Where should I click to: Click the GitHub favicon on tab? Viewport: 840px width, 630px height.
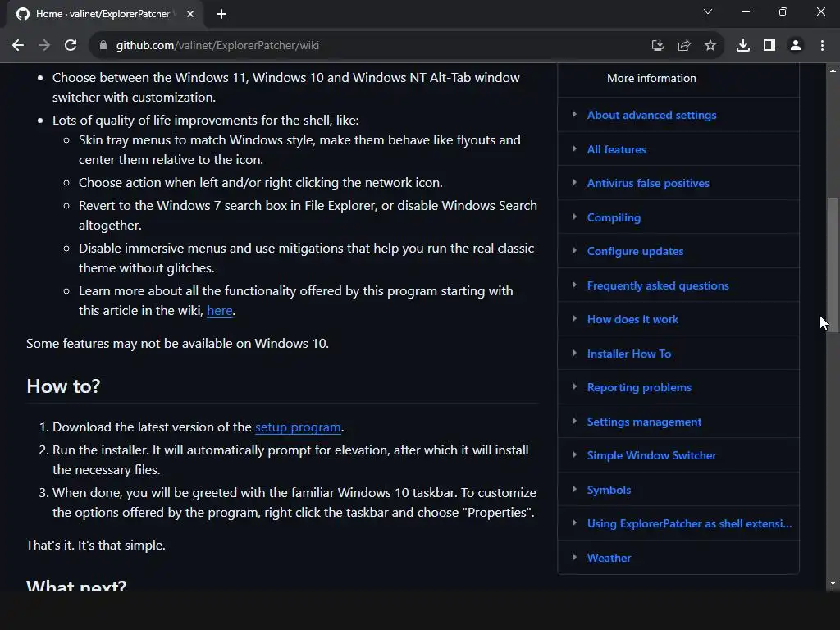click(23, 14)
